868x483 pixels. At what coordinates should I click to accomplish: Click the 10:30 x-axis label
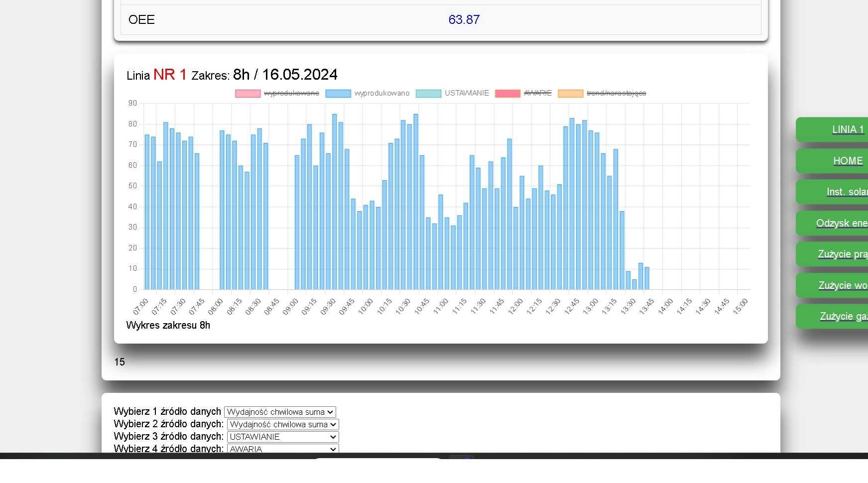pyautogui.click(x=403, y=307)
